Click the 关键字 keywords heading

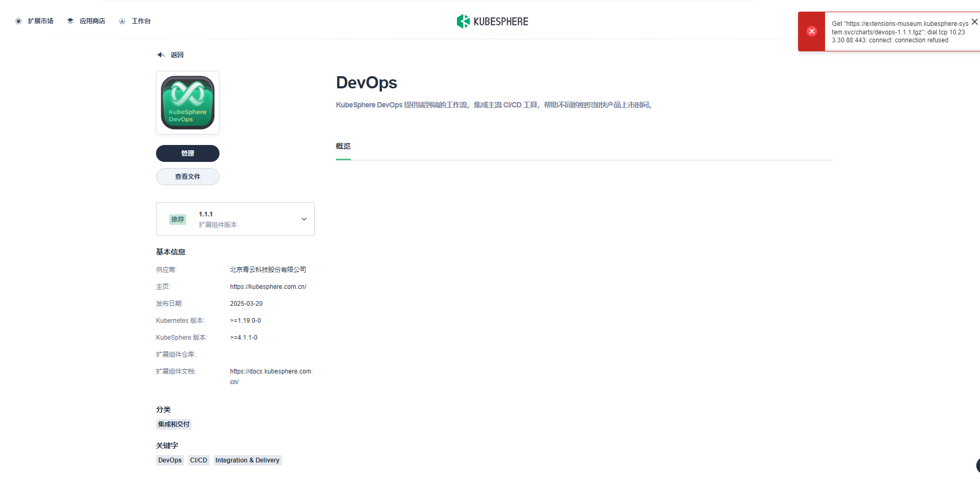167,445
